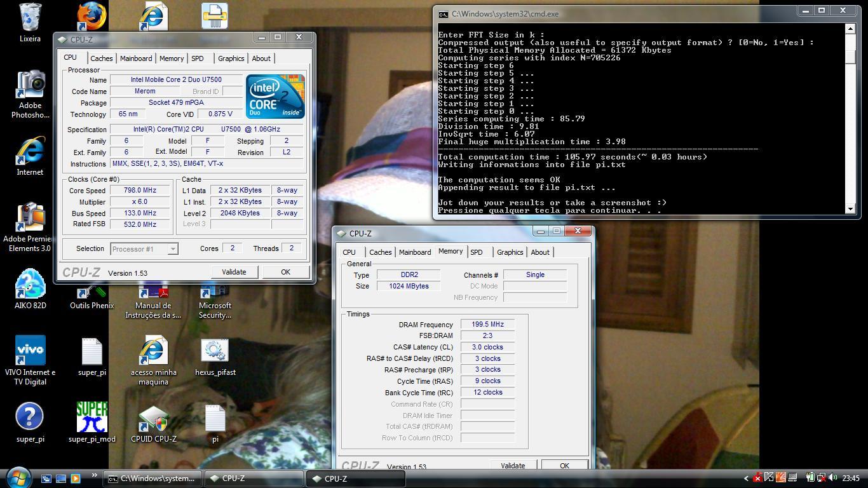Click the first CPU-Z taskbar button
This screenshot has height=488, width=868.
[x=254, y=478]
